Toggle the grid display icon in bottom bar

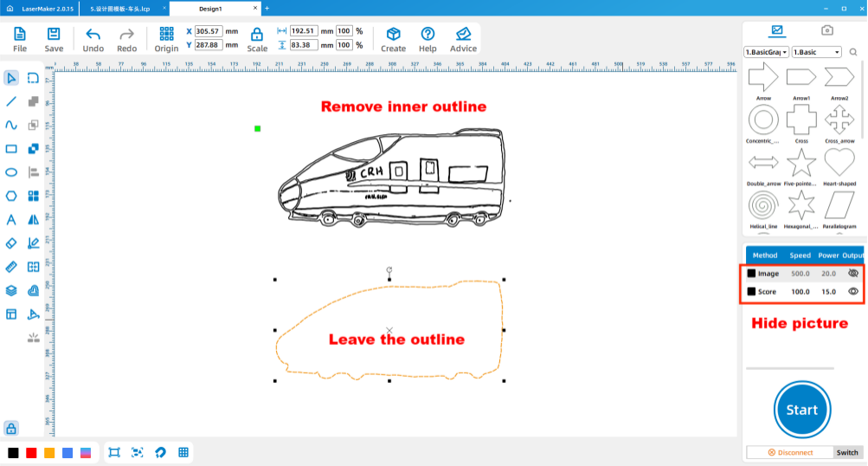pyautogui.click(x=183, y=453)
